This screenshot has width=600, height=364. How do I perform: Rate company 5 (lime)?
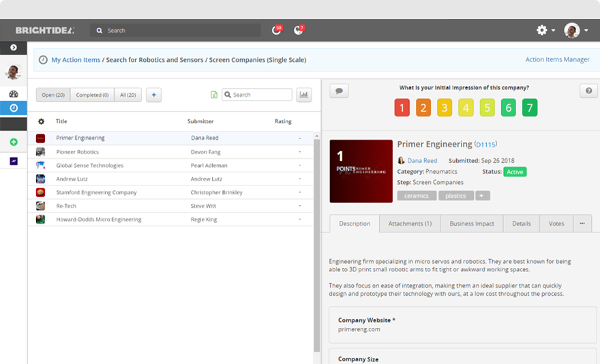tap(487, 108)
